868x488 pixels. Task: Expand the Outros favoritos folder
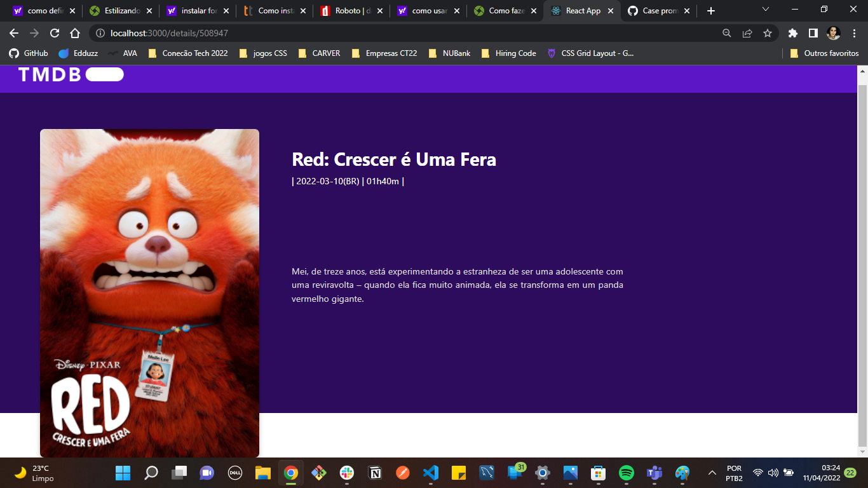click(x=824, y=53)
